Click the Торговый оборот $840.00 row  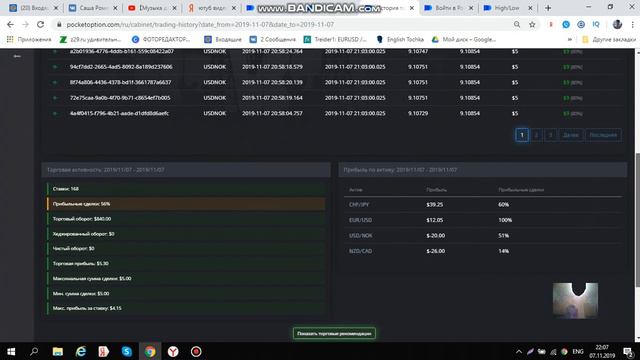coord(187,219)
